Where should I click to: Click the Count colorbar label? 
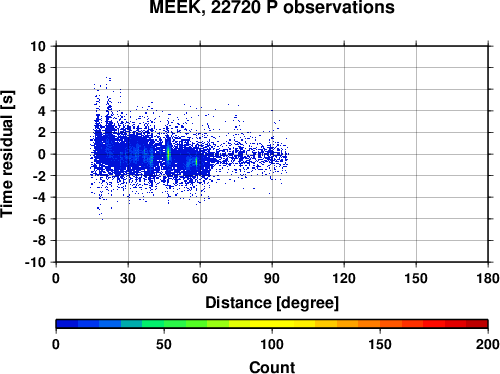tap(272, 367)
